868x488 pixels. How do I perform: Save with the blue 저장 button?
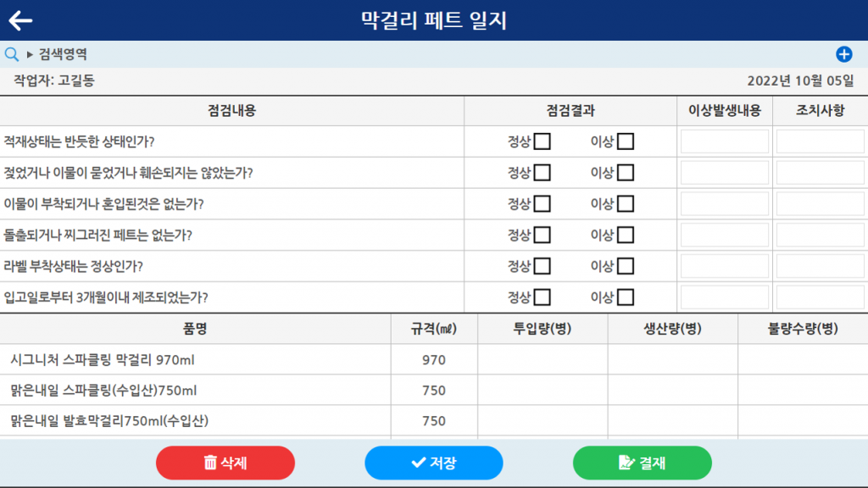434,463
